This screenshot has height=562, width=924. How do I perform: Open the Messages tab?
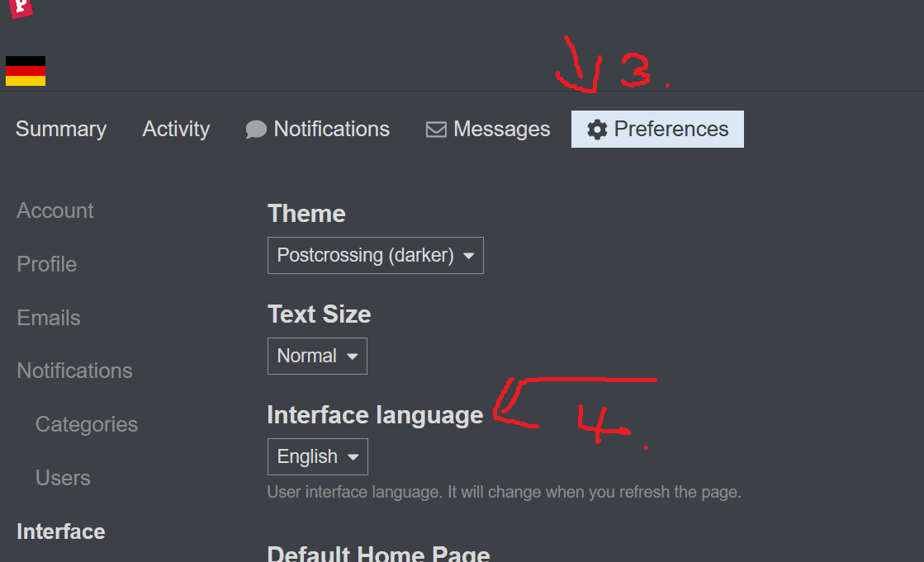pos(488,129)
